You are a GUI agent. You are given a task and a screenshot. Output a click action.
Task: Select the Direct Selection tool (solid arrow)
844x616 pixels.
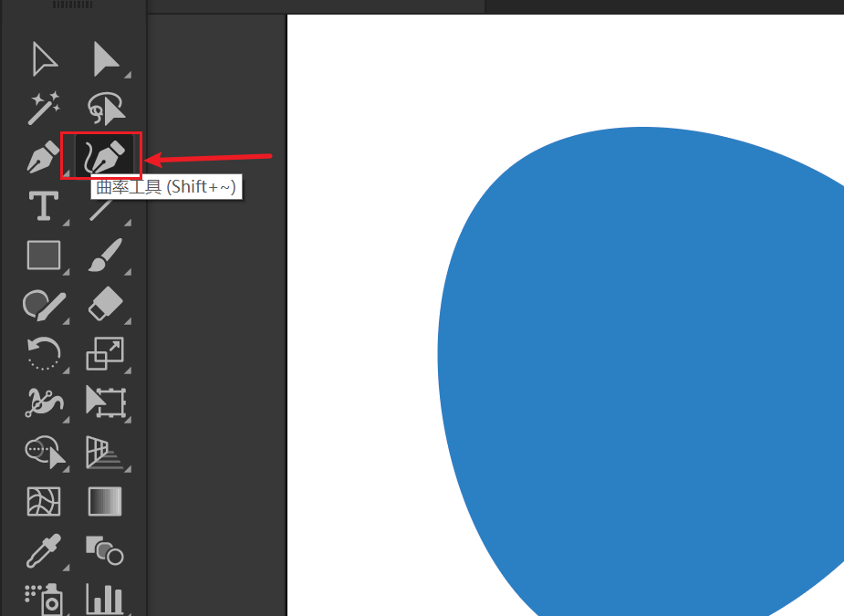(x=106, y=58)
